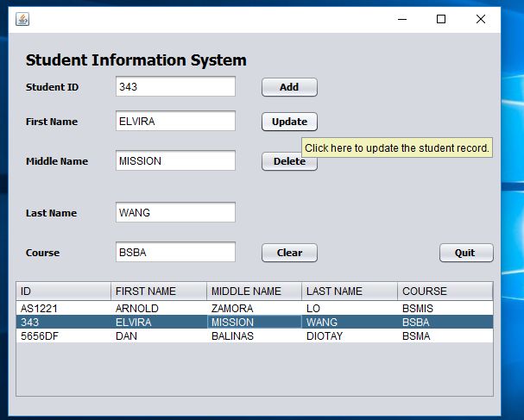This screenshot has height=420, width=524.
Task: Focus the Middle Name field containing MISSION
Action: tap(175, 160)
